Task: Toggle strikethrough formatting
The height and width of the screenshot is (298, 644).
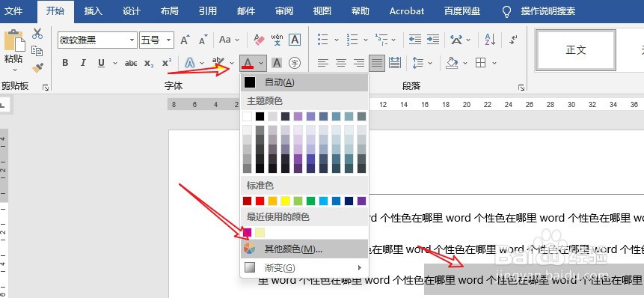Action: [131, 63]
